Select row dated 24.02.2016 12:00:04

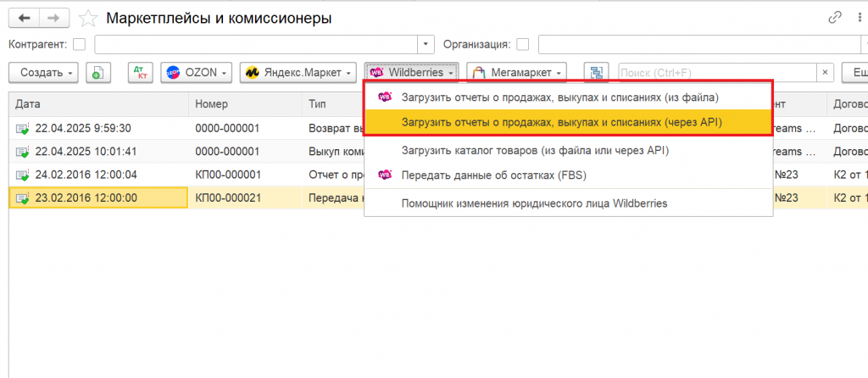point(98,175)
